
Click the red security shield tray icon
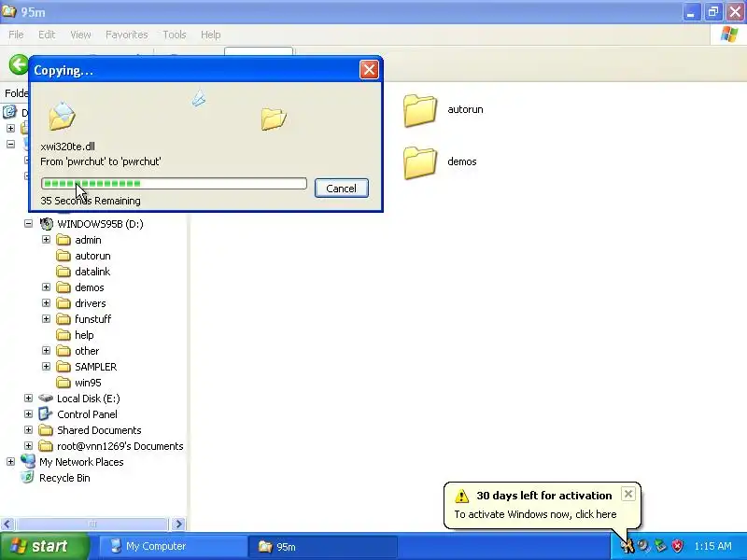coord(678,546)
